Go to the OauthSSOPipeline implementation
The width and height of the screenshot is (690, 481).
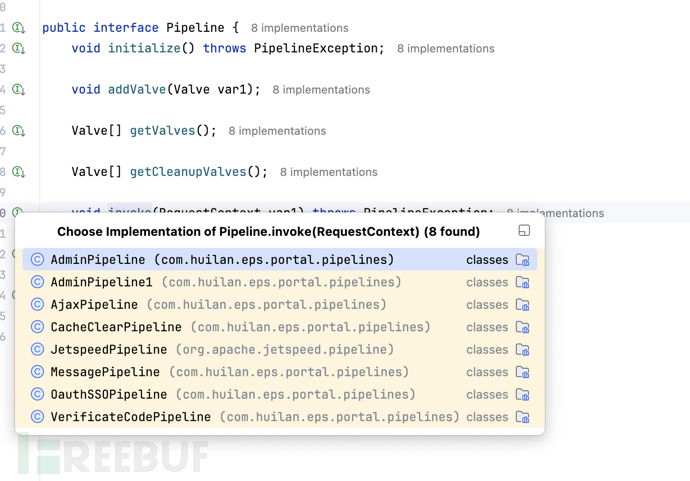coord(109,395)
